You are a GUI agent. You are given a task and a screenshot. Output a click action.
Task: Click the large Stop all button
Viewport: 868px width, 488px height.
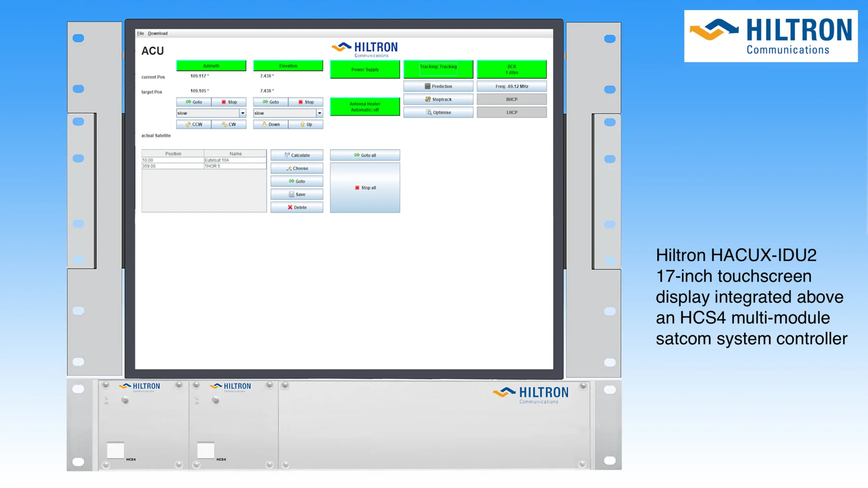[x=365, y=188]
